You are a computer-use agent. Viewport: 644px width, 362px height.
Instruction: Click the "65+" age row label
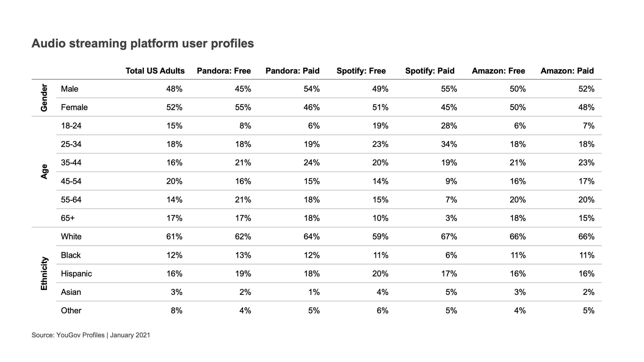point(67,218)
